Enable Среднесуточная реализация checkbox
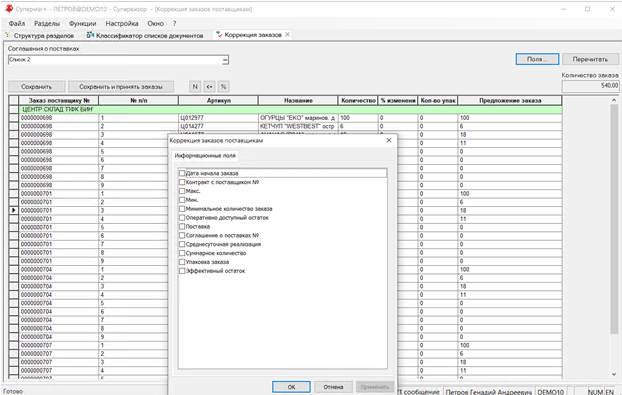 pos(182,244)
